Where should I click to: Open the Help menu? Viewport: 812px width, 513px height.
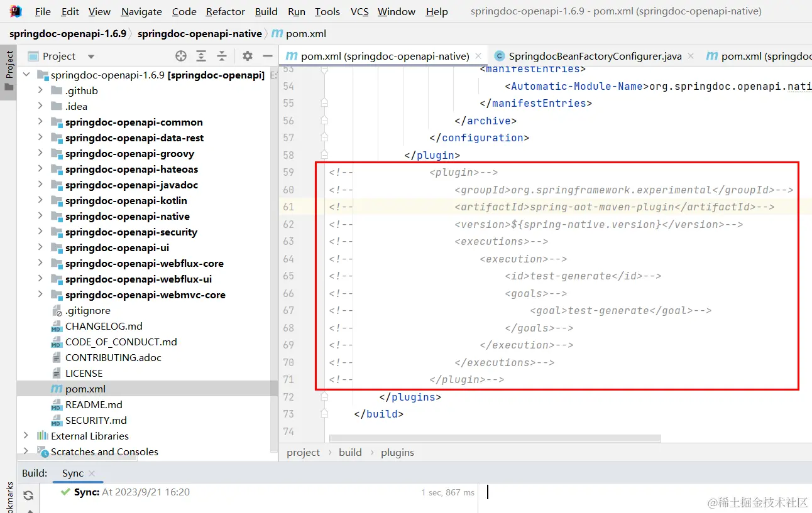coord(437,11)
